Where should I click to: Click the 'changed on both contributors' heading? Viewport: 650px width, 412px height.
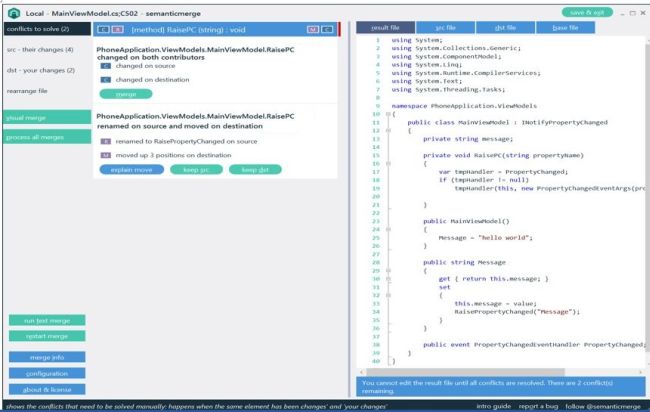150,57
